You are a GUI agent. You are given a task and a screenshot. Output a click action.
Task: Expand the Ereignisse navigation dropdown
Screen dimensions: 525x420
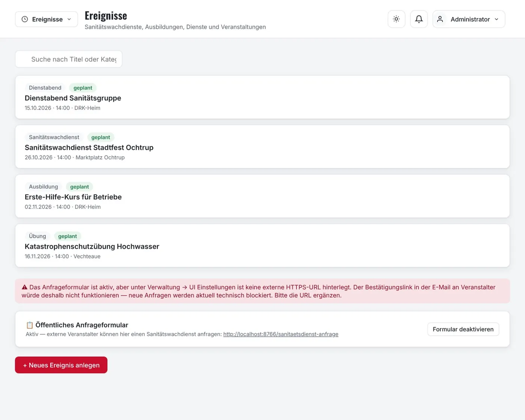(x=46, y=19)
